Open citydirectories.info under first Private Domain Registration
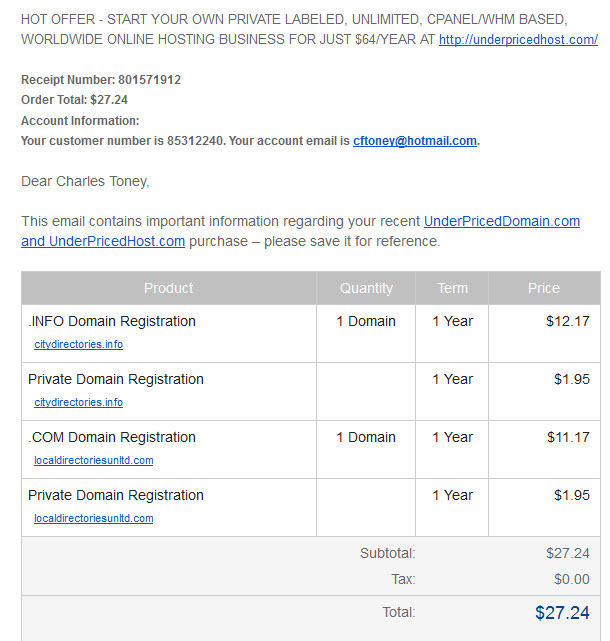610x641 pixels. [78, 402]
